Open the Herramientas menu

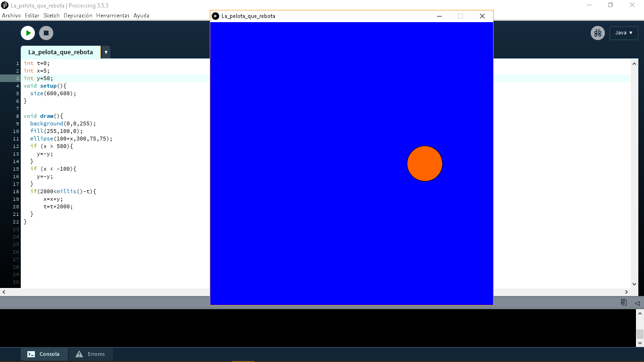coord(113,16)
